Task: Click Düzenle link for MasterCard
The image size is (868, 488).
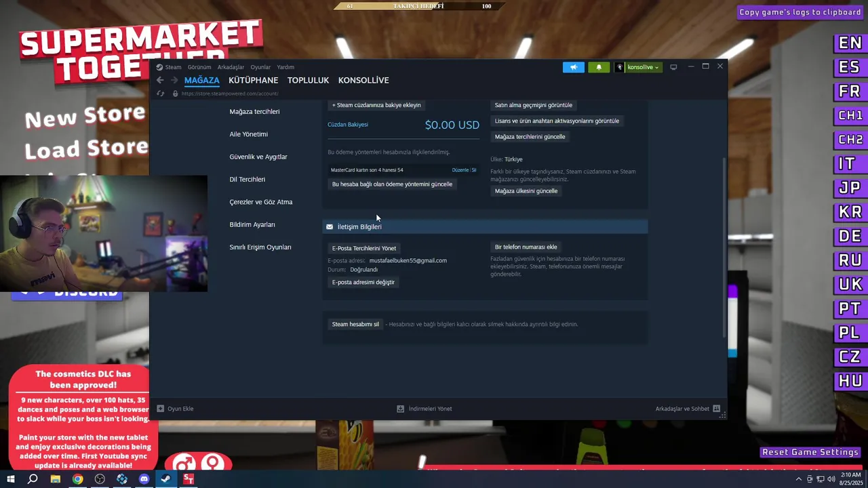Action: (x=460, y=170)
